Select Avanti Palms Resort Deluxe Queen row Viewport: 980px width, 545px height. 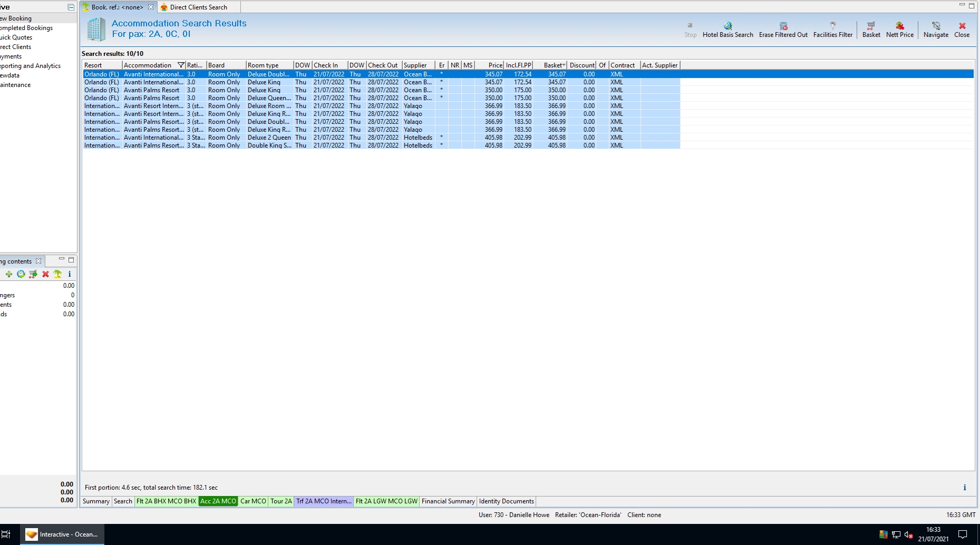[x=381, y=98]
